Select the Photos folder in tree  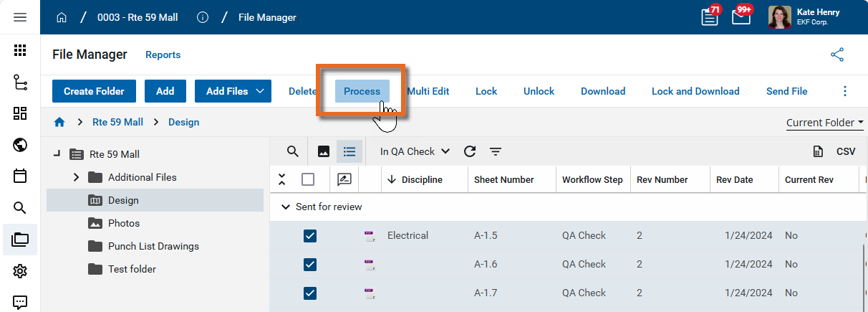pyautogui.click(x=123, y=223)
